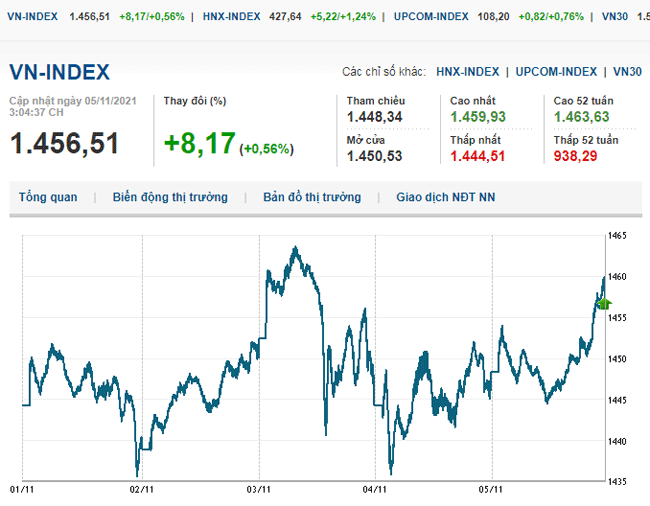Open the Tổng quan tab
Viewport: 650px width, 506px height.
(x=48, y=197)
